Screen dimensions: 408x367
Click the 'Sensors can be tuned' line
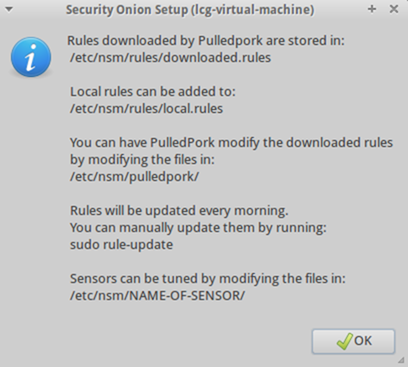click(208, 279)
